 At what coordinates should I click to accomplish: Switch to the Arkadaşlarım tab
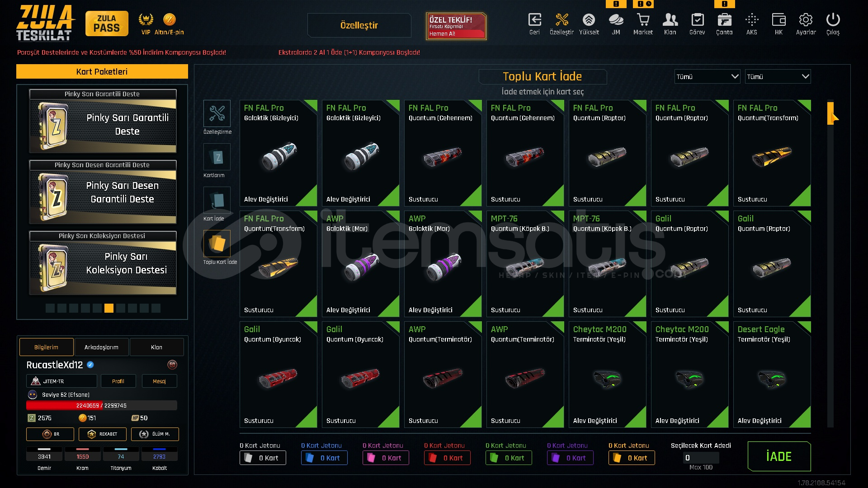click(x=101, y=347)
